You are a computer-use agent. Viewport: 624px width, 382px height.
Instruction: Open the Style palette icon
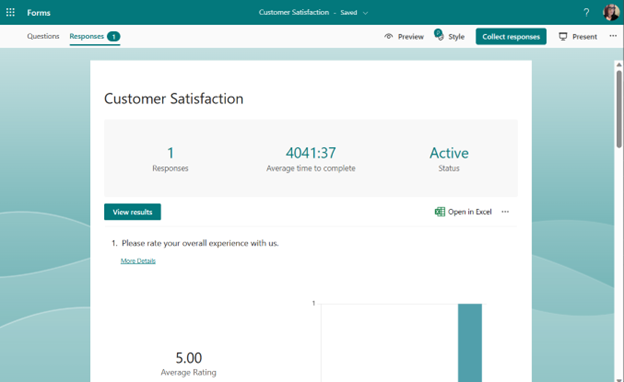[x=439, y=35]
